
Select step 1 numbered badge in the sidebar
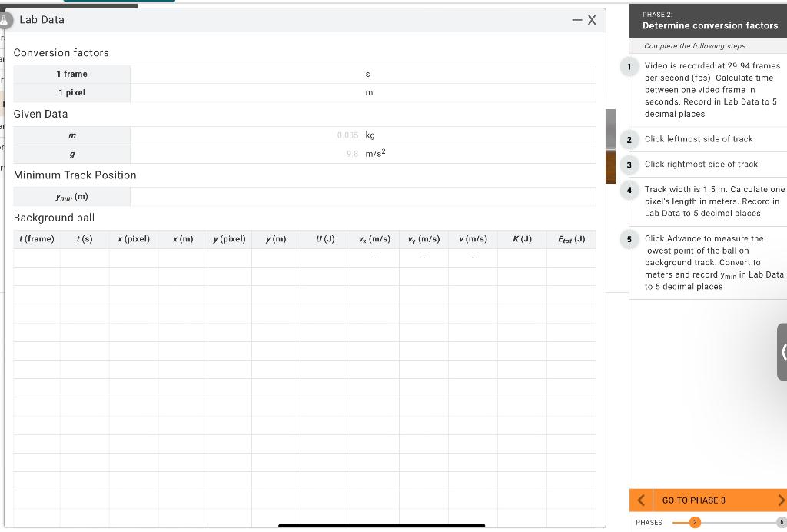[x=628, y=67]
